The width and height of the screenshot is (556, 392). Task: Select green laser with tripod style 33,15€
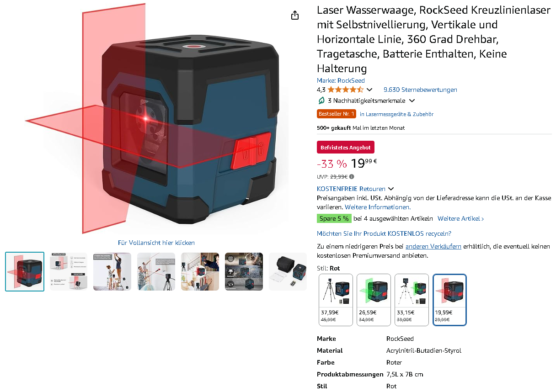tap(412, 300)
